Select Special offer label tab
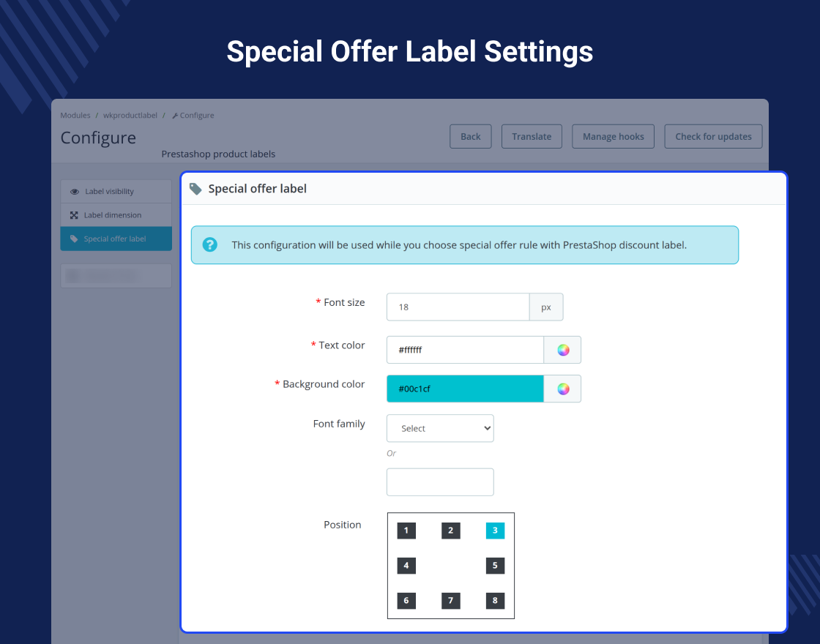 (116, 239)
